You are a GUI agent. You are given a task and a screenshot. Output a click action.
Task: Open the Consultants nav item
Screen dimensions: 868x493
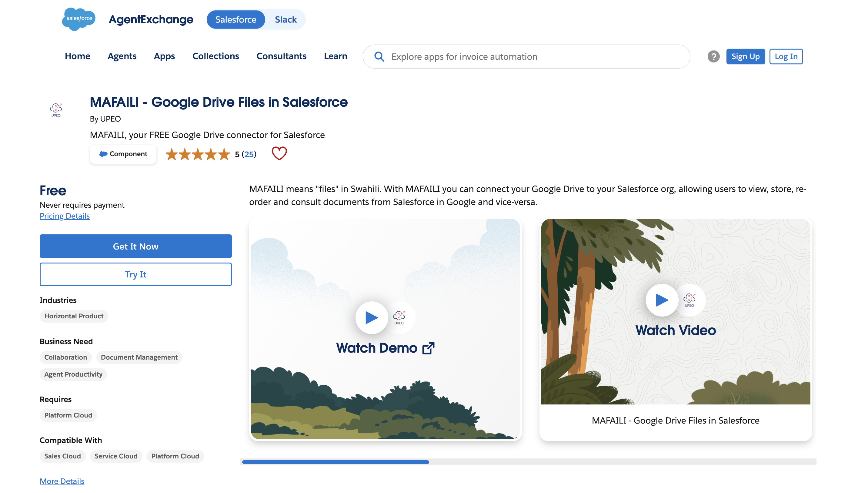281,56
